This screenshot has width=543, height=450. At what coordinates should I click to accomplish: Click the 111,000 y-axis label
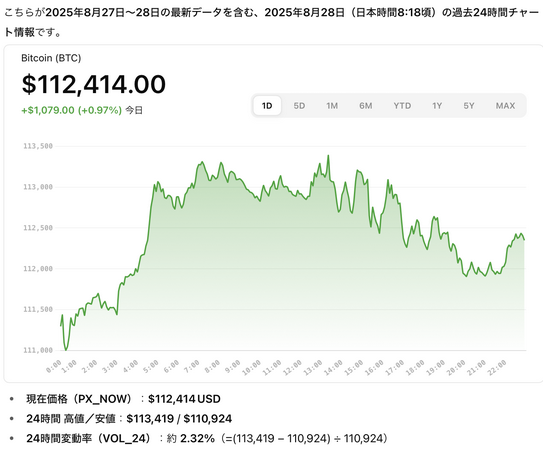pos(38,350)
